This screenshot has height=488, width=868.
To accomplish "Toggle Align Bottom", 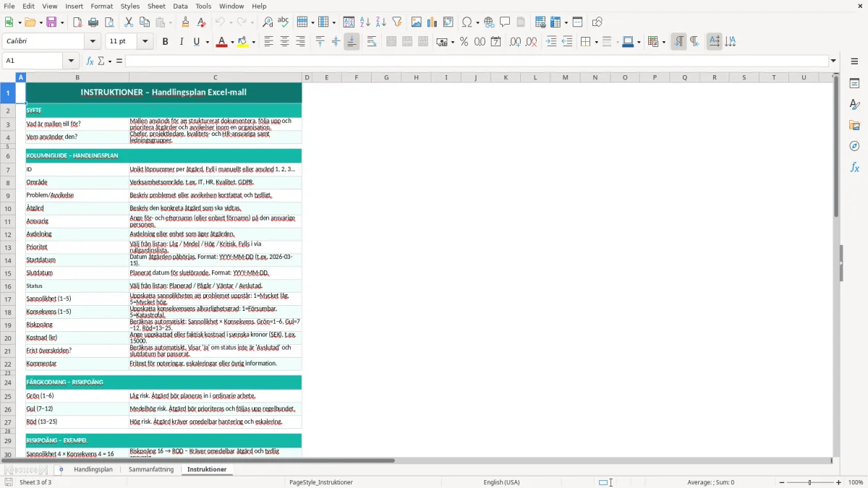I will point(352,42).
